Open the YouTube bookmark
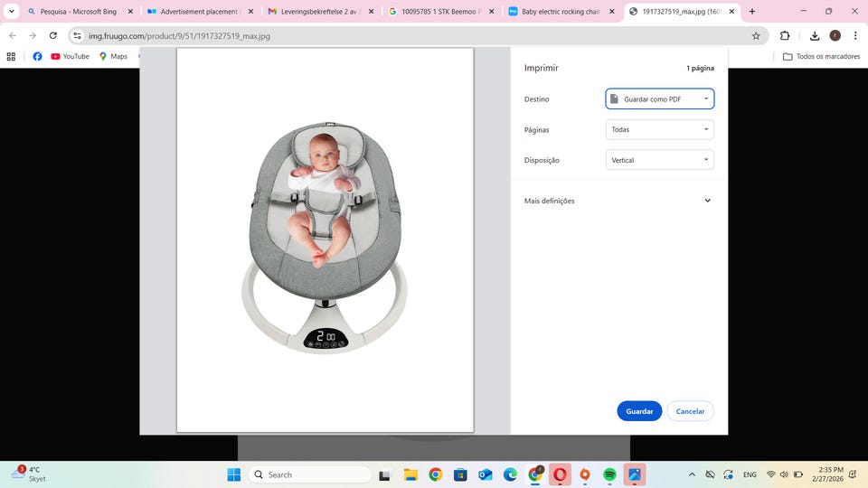The height and width of the screenshot is (488, 868). point(70,56)
